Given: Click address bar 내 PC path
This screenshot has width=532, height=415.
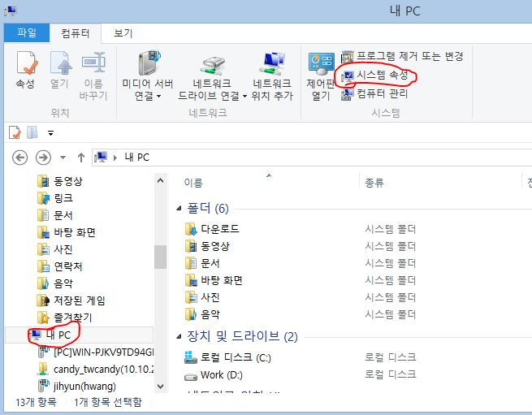Looking at the screenshot, I should (x=136, y=158).
